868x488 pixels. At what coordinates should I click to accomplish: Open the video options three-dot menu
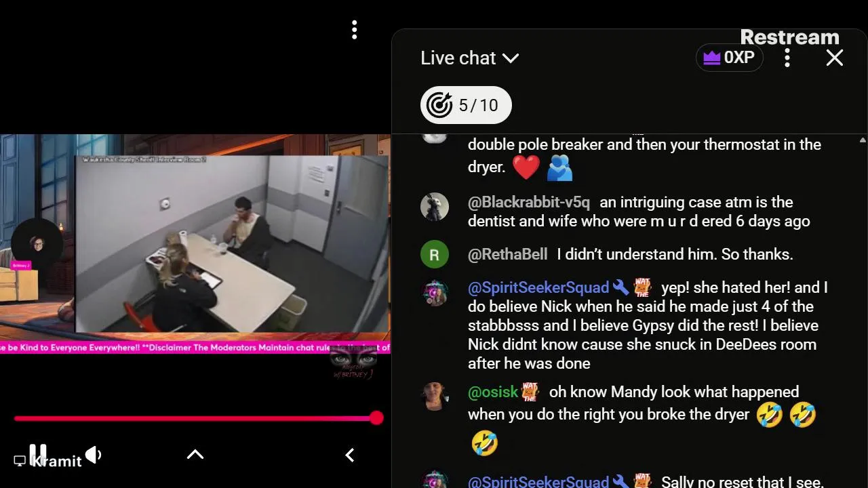pos(354,30)
